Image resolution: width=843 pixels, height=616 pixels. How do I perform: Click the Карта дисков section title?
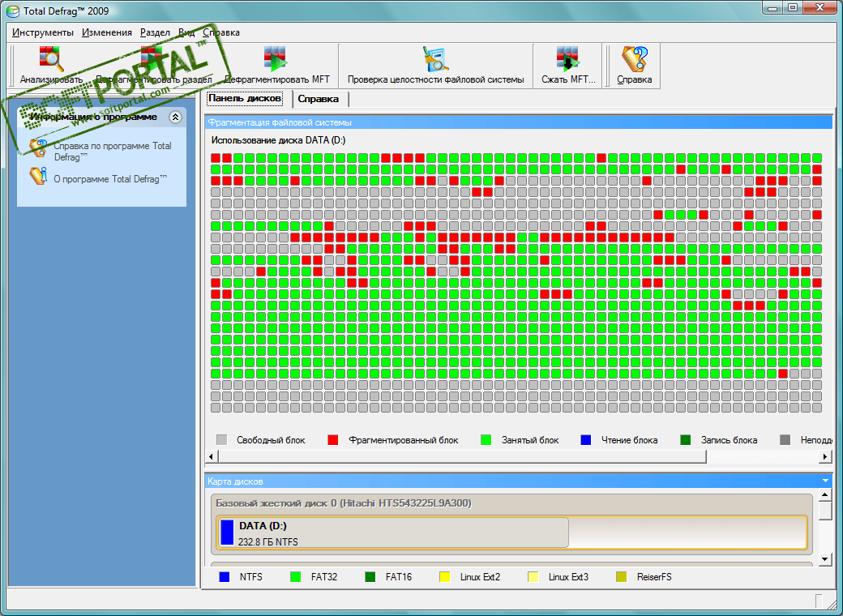[x=235, y=481]
